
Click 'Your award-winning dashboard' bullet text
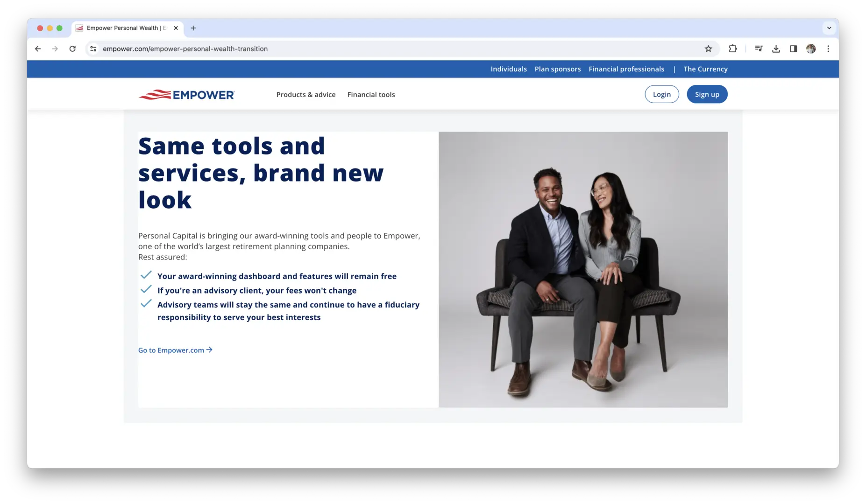click(x=277, y=276)
